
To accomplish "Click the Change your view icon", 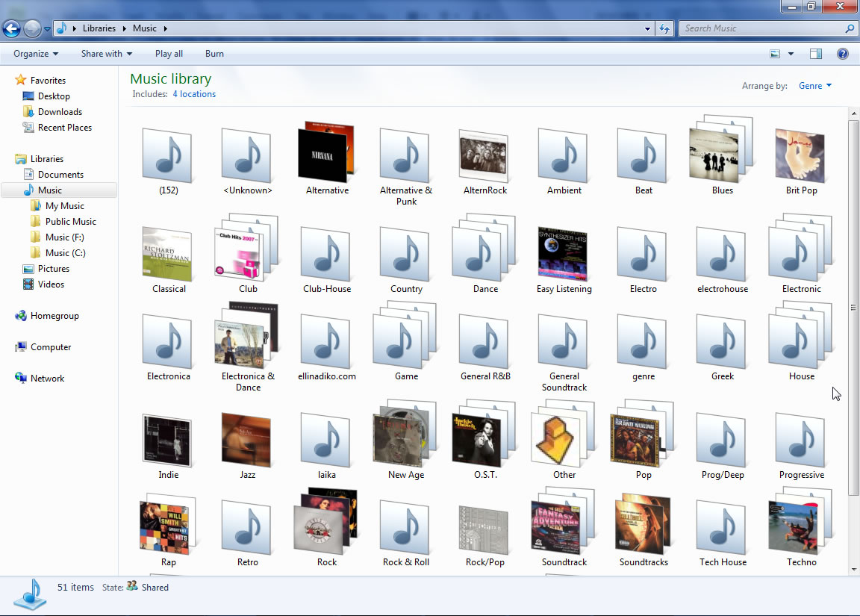I will 775,54.
